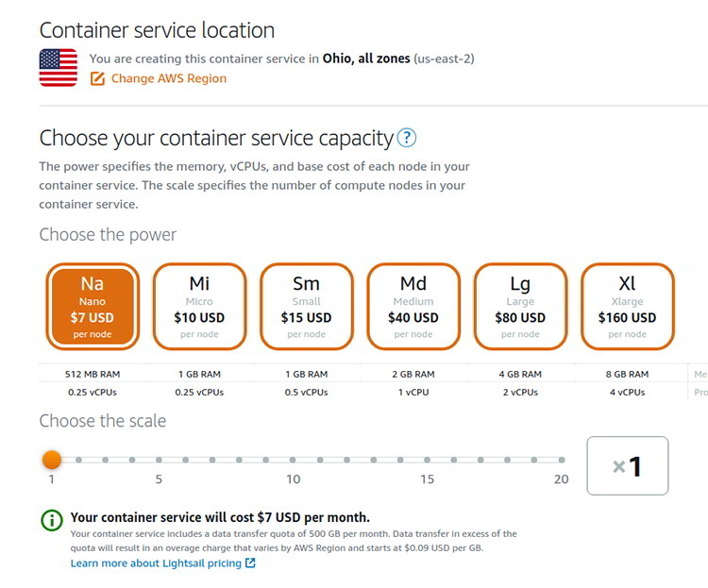Screen dimensions: 708x588
Task: Select the Micro $10 USD power option
Action: click(199, 306)
